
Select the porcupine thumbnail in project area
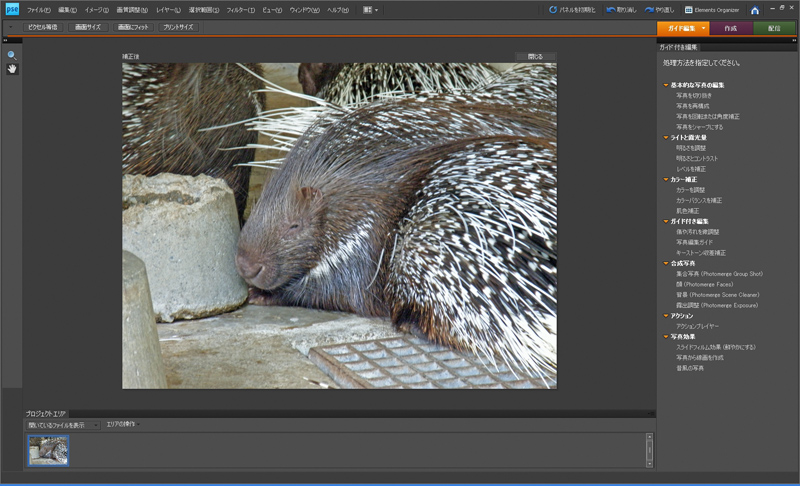48,450
